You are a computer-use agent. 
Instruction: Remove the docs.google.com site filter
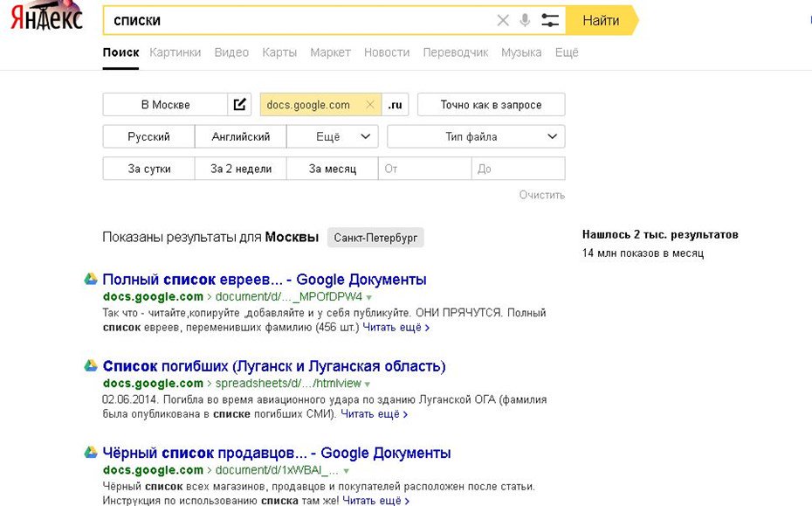coord(369,105)
